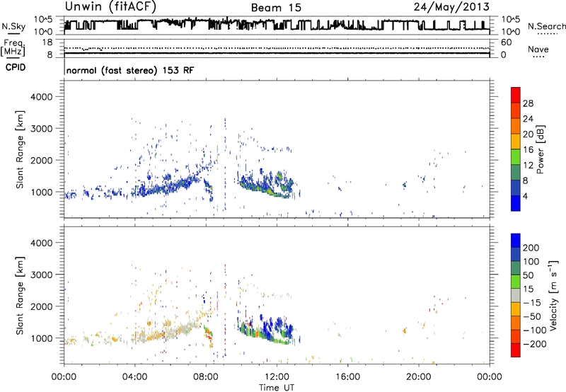Pick the bright blue bottom power colorbar segment
This screenshot has height=392, width=566.
tap(516, 203)
